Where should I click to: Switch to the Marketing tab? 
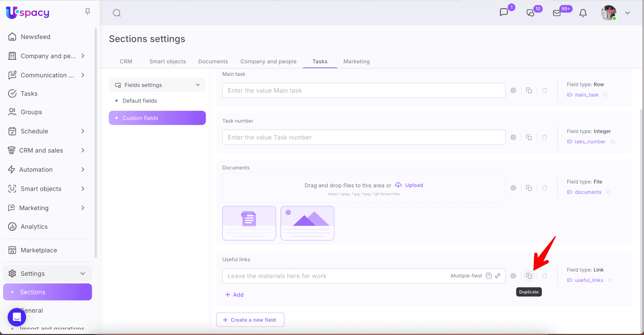tap(356, 61)
